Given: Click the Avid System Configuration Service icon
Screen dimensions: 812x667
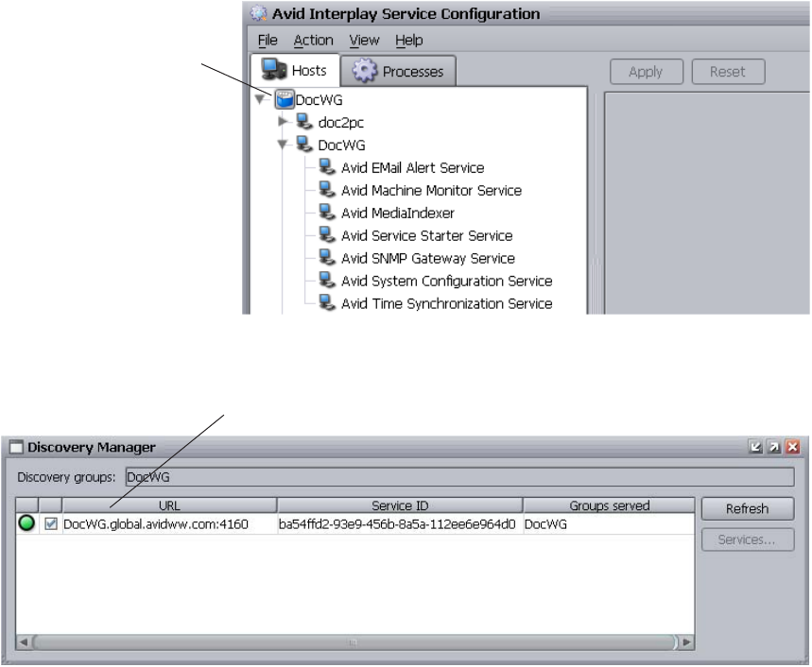Looking at the screenshot, I should pyautogui.click(x=327, y=281).
